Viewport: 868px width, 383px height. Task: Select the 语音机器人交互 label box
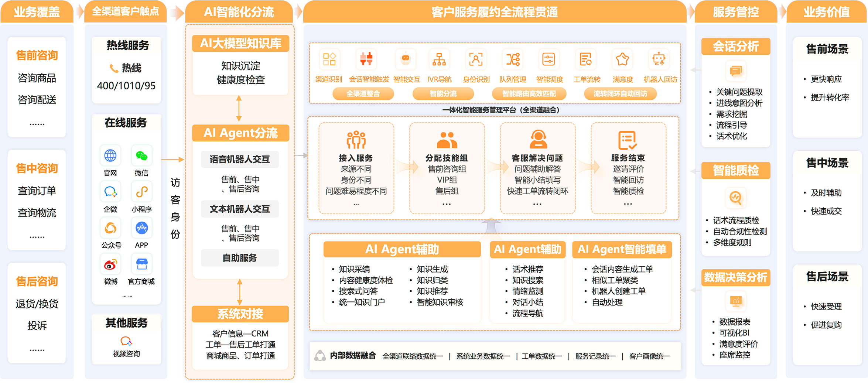240,159
